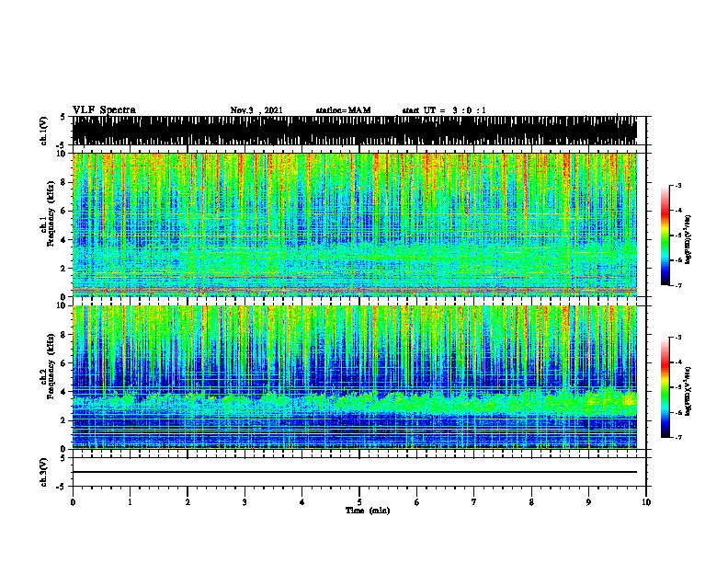
Task: Click time axis tick label "1"
Action: point(130,502)
